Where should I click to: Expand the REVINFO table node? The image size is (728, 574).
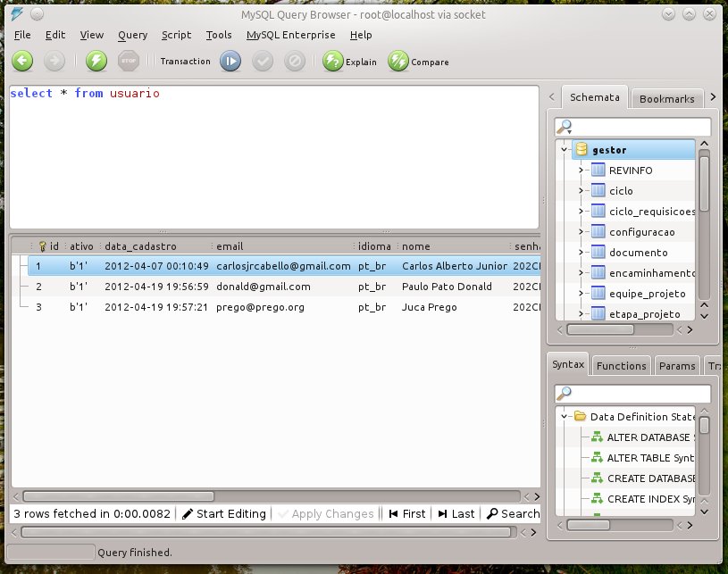point(581,171)
